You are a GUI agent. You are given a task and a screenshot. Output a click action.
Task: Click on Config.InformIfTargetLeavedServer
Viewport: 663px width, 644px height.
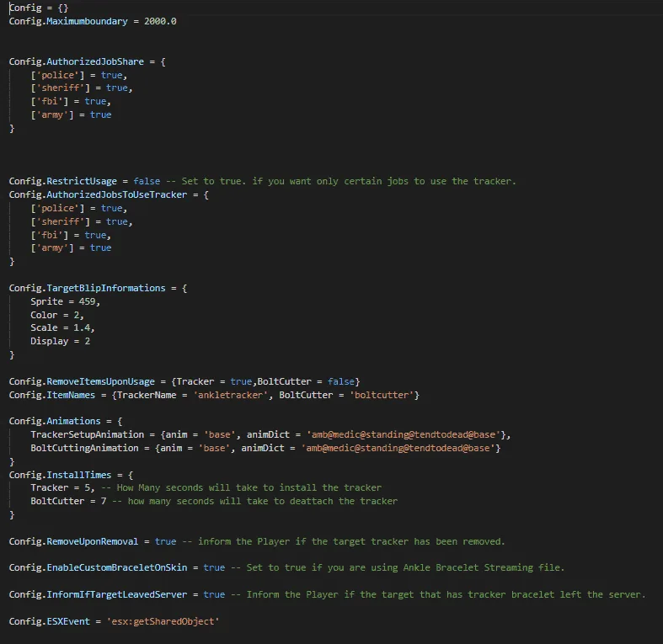click(103, 594)
